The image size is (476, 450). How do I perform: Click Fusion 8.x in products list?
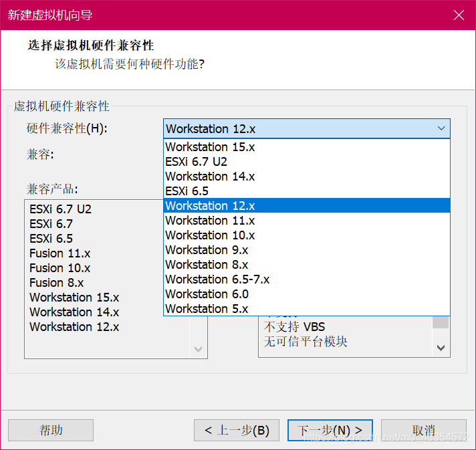pos(56,283)
